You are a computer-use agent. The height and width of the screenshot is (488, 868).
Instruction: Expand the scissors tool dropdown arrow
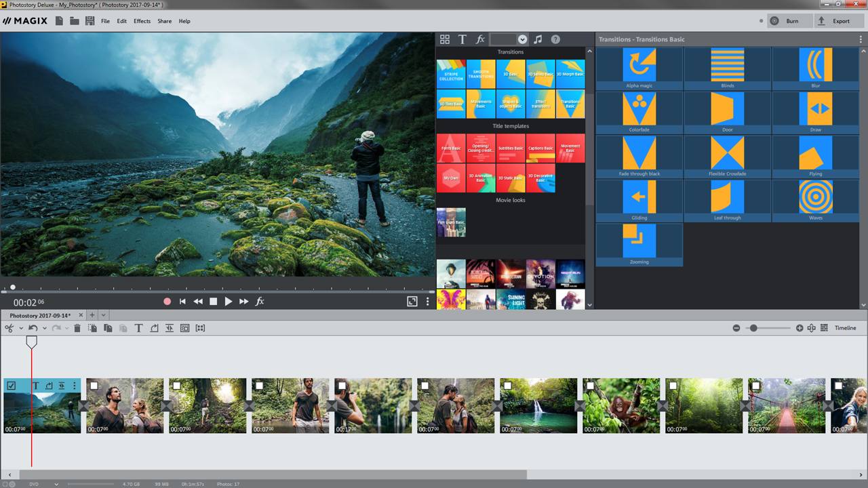(x=21, y=328)
